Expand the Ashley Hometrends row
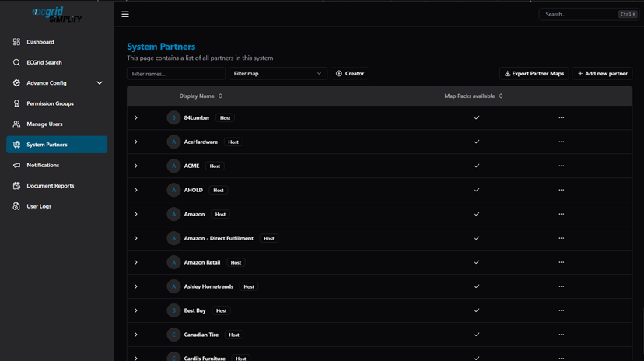The width and height of the screenshot is (644, 361). [136, 286]
